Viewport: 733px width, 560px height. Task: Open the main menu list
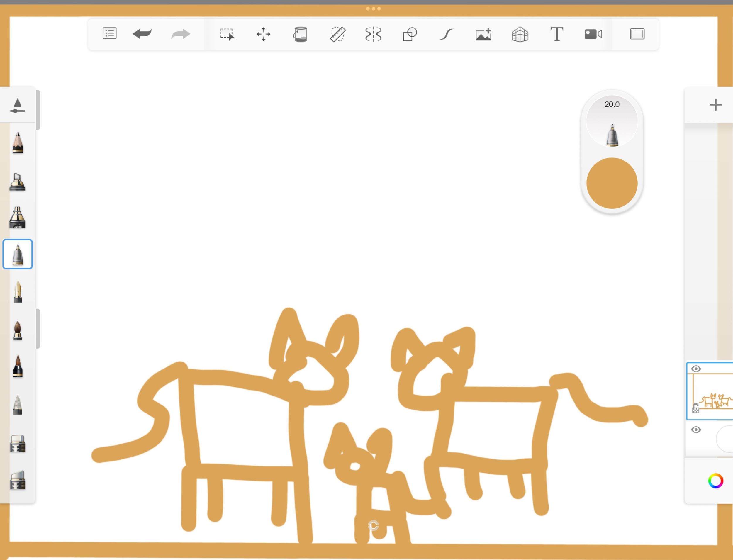click(x=109, y=34)
